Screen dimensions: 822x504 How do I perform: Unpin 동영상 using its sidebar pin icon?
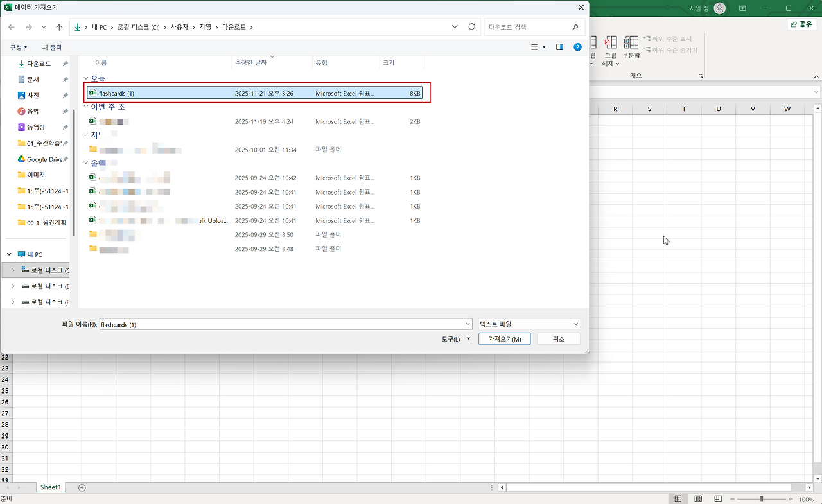[x=65, y=127]
